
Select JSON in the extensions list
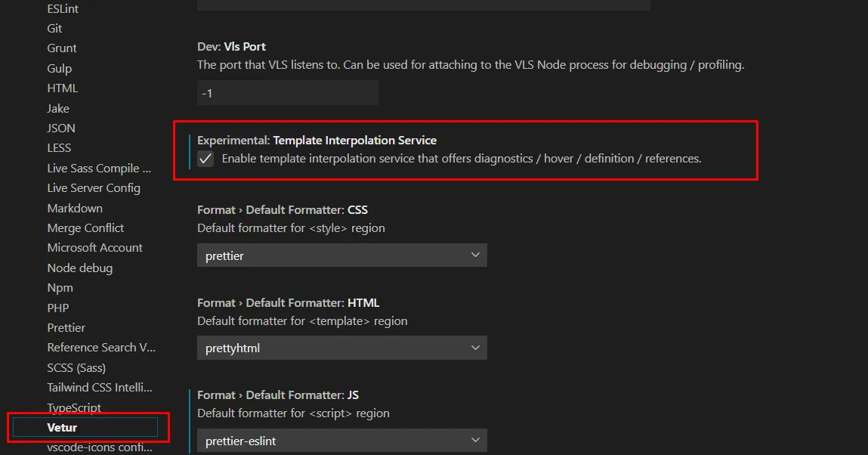[61, 128]
